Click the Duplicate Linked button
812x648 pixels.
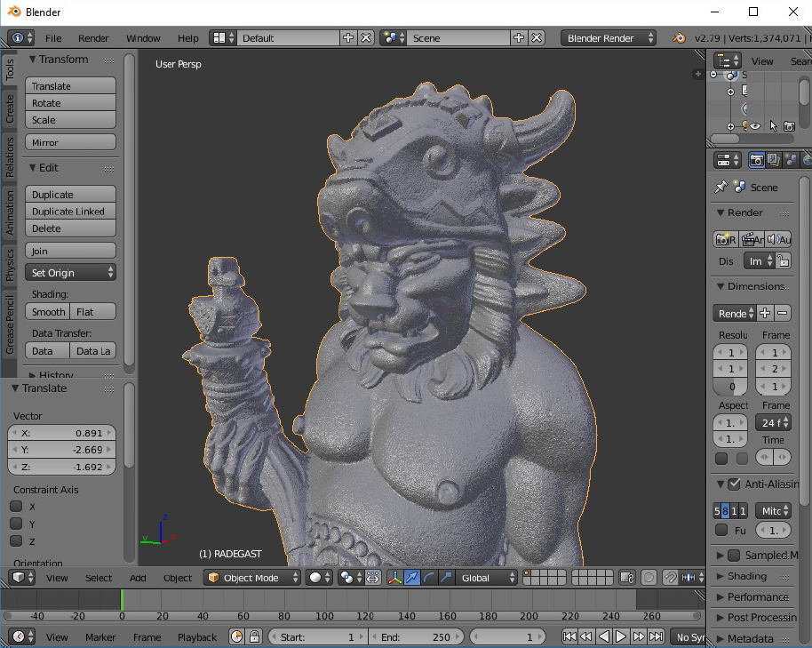(x=70, y=212)
